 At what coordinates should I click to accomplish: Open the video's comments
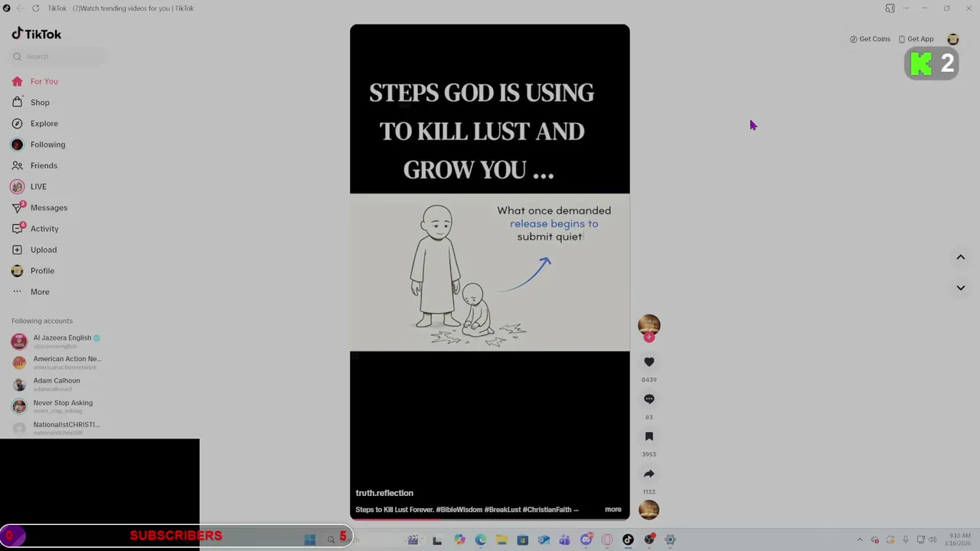(x=649, y=399)
